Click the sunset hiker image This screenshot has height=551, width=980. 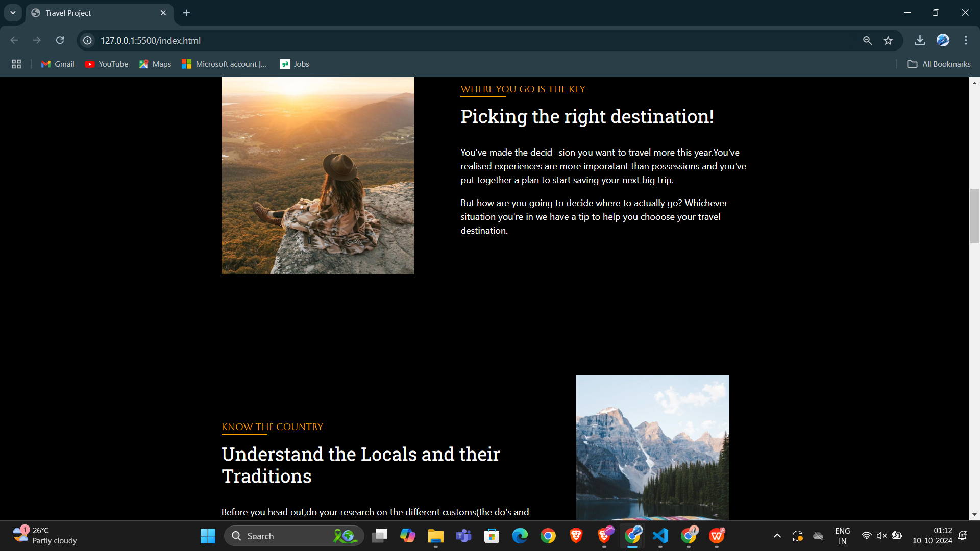(318, 176)
